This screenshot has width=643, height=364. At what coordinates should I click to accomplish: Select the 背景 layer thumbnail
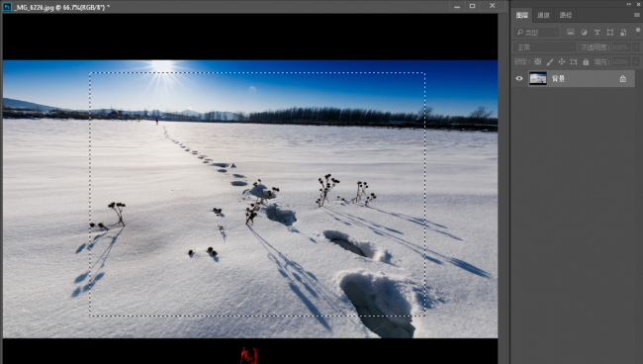coord(538,79)
